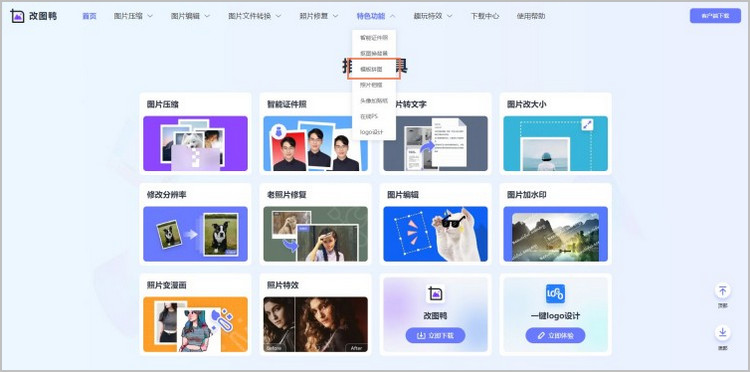Go to the 首页 nav tab

point(89,16)
